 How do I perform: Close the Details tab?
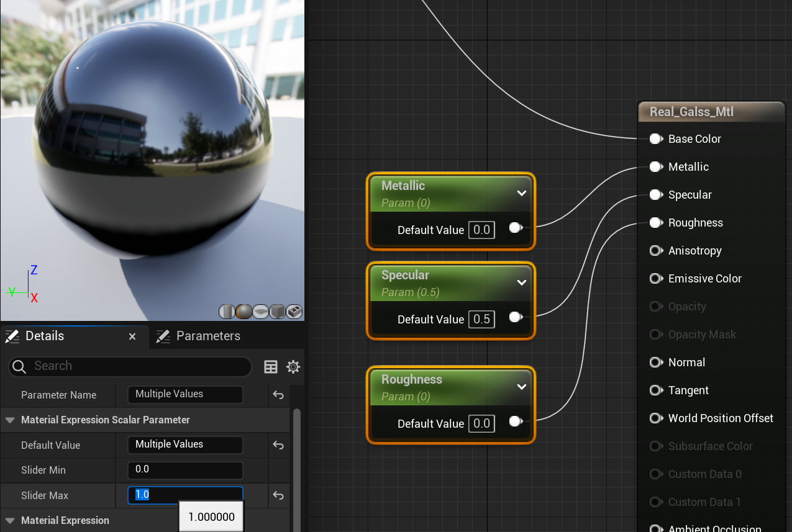132,336
